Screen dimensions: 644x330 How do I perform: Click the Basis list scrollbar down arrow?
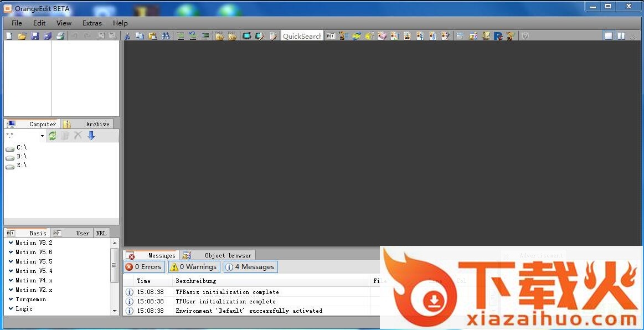(x=115, y=311)
